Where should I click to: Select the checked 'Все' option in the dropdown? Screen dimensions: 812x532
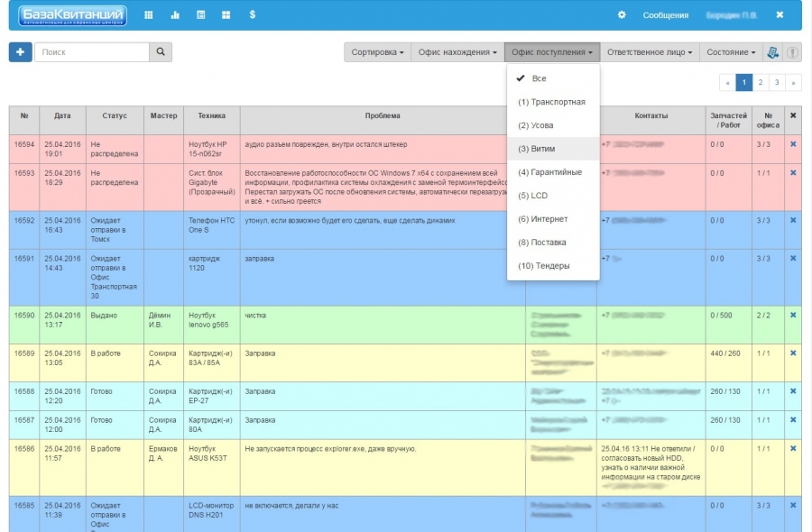(x=539, y=78)
